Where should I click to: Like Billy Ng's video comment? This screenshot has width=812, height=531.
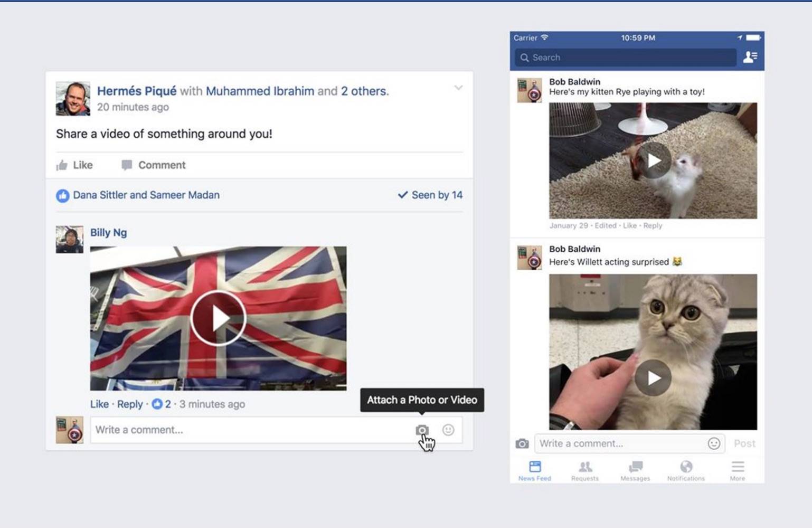click(x=99, y=404)
